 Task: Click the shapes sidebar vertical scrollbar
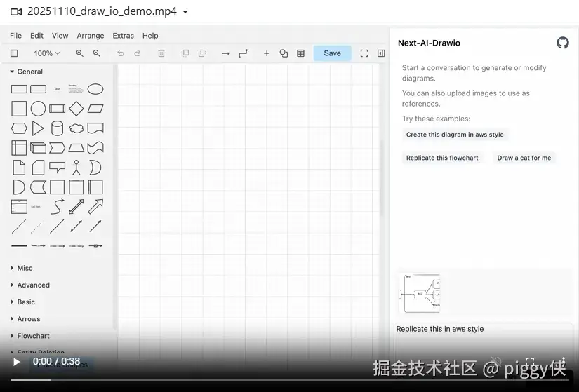coord(115,196)
